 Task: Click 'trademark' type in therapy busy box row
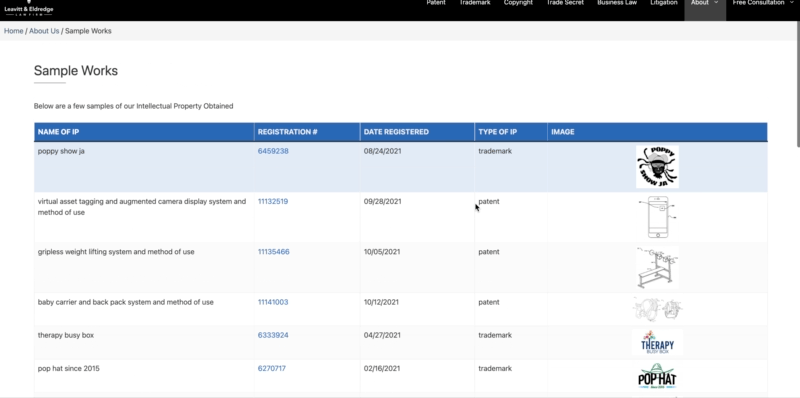pos(495,336)
